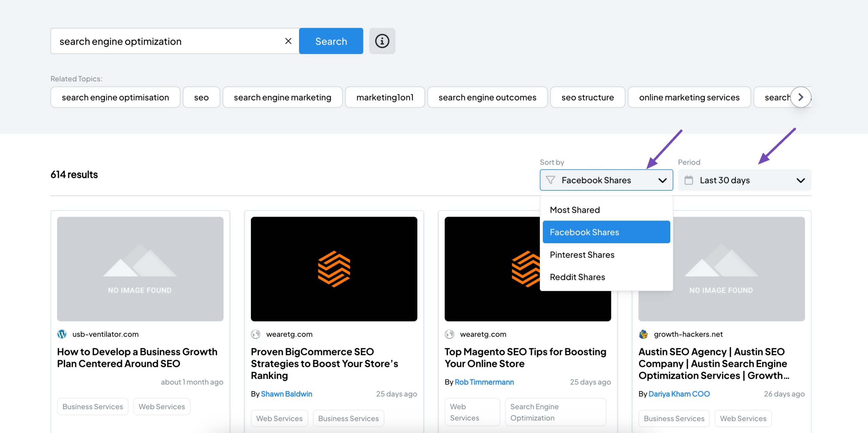The image size is (868, 433).
Task: Choose Facebook Shares in the sort menu
Action: click(606, 232)
